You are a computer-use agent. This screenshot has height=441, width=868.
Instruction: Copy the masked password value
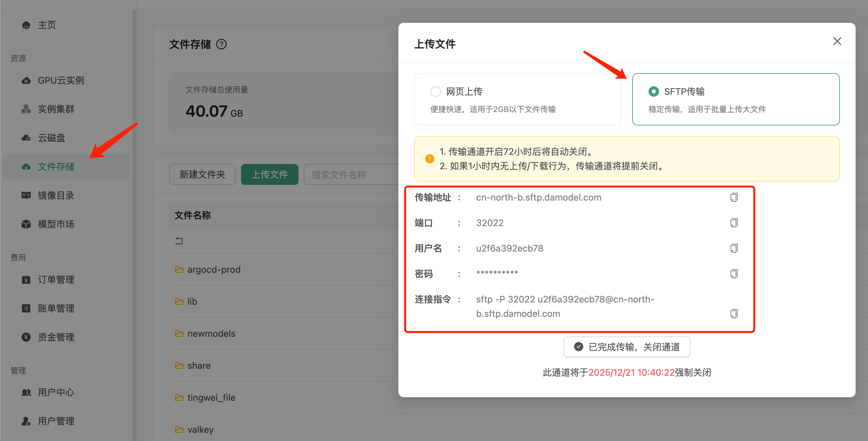pos(733,274)
